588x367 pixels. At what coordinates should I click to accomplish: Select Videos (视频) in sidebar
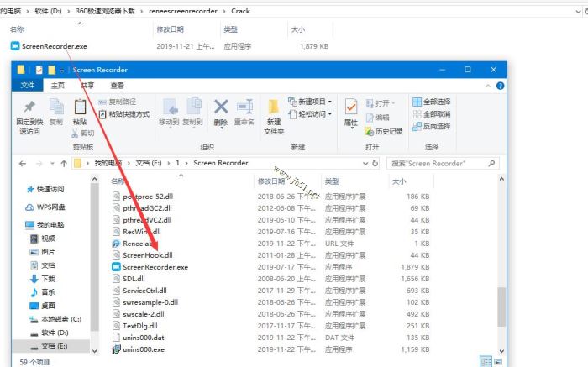click(43, 239)
